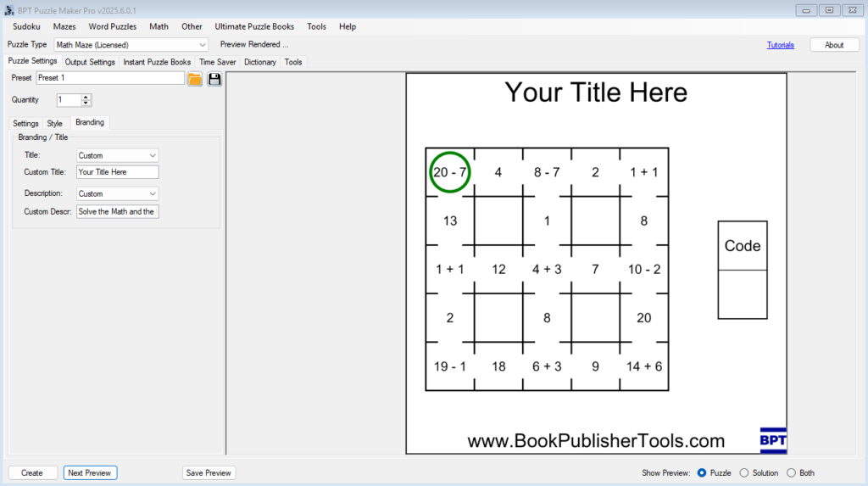The image size is (868, 486).
Task: Open the Tools menu in menu bar
Action: point(317,26)
